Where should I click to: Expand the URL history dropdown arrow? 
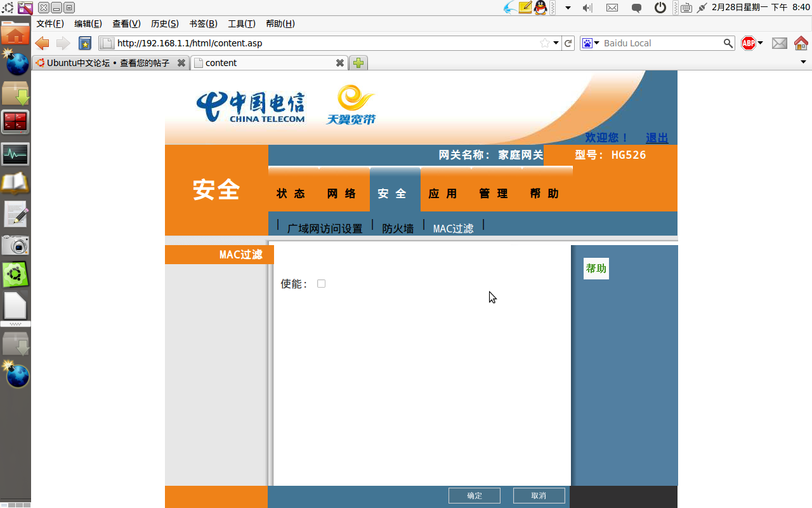[x=556, y=43]
